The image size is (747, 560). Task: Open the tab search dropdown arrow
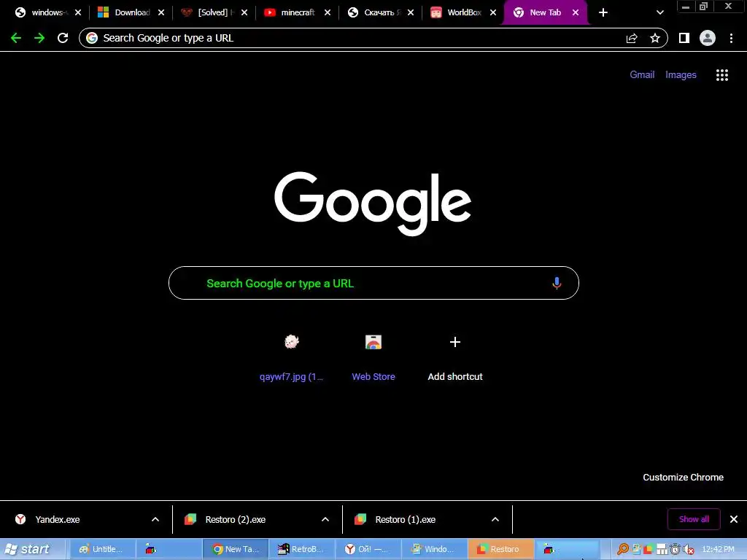pyautogui.click(x=659, y=12)
